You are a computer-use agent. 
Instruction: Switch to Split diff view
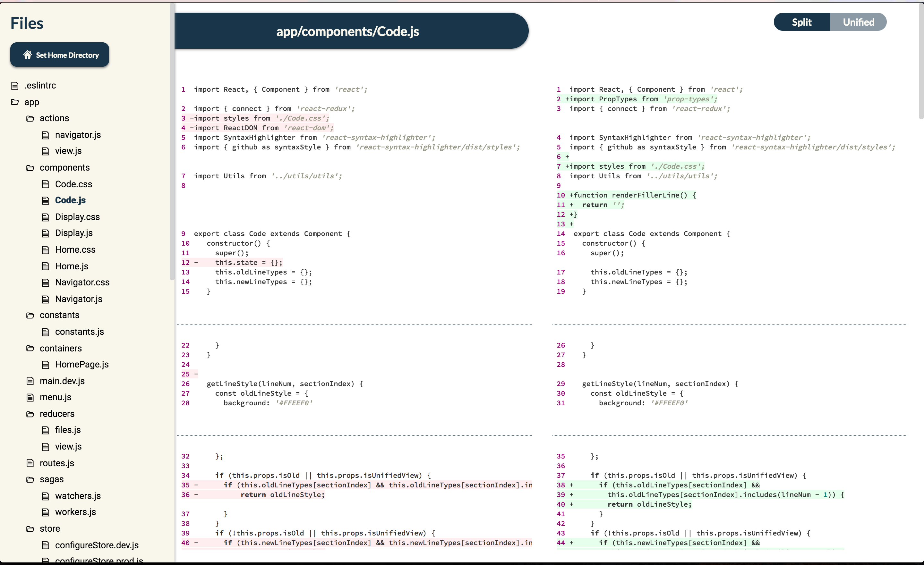point(801,22)
